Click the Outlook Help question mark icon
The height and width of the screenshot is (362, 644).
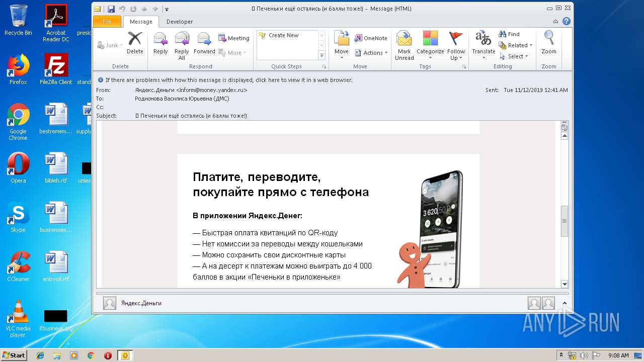(x=567, y=21)
